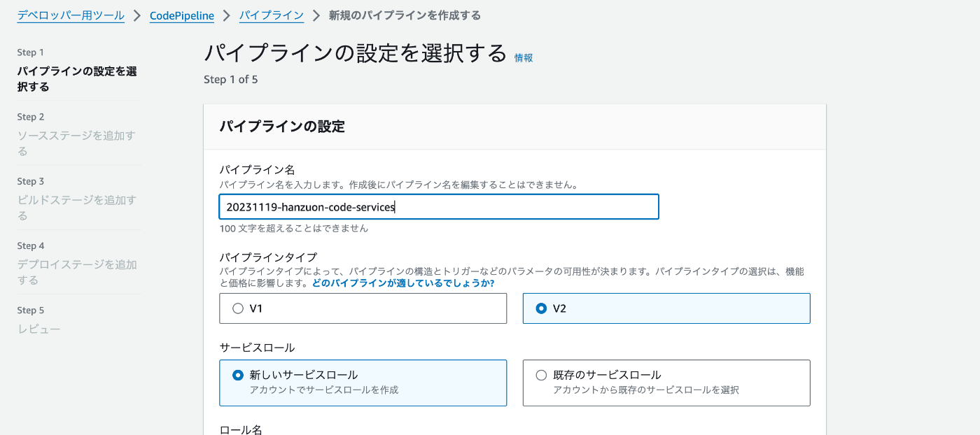The image size is (980, 435).
Task: Open the デベロッパー用ツール breadcrumb link
Action: pos(71,15)
